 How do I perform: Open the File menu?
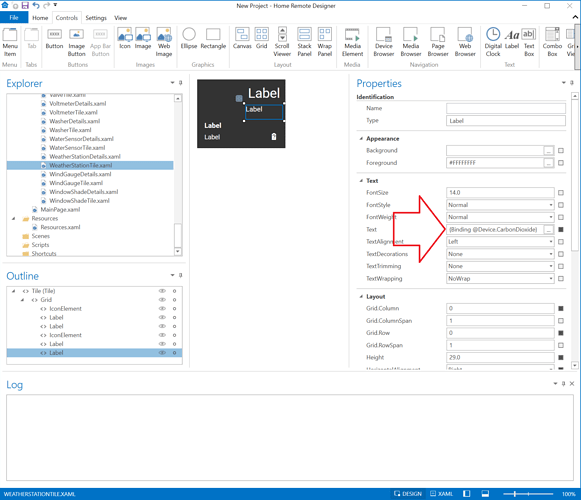[14, 17]
